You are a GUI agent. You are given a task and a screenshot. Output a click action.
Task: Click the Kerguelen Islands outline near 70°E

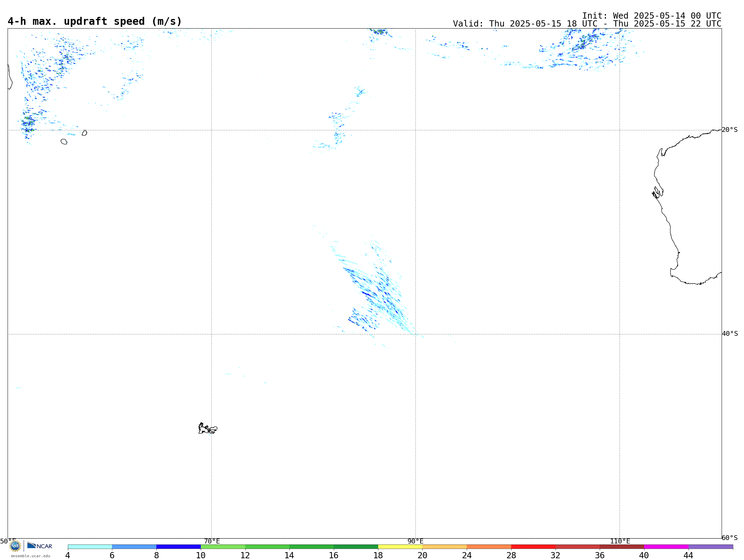pyautogui.click(x=208, y=428)
